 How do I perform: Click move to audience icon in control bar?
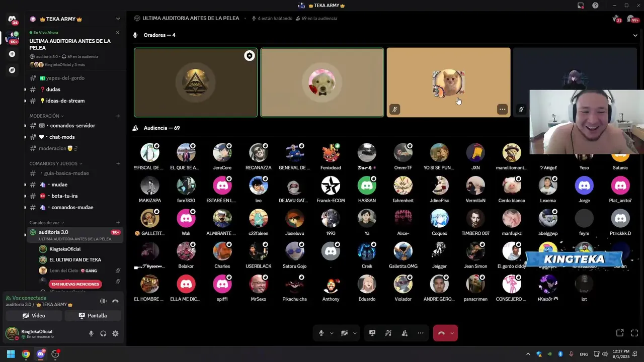point(405,333)
